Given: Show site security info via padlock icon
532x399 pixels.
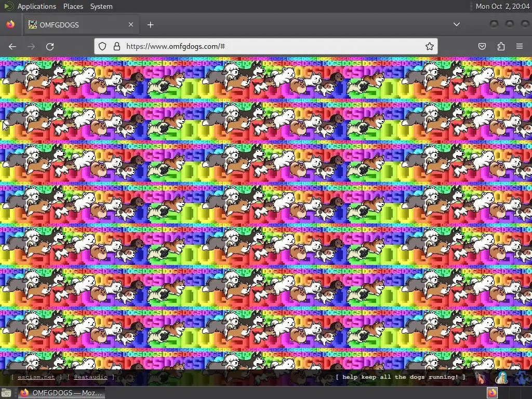Looking at the screenshot, I should (x=117, y=46).
